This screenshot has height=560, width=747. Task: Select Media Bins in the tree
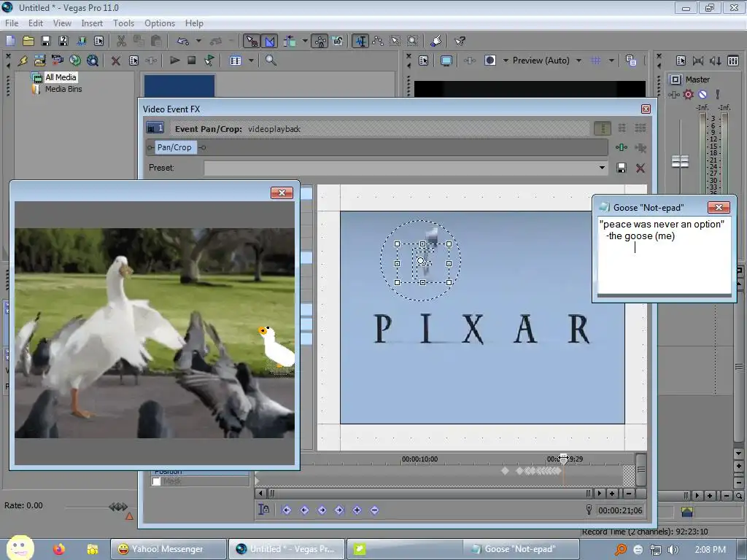63,89
